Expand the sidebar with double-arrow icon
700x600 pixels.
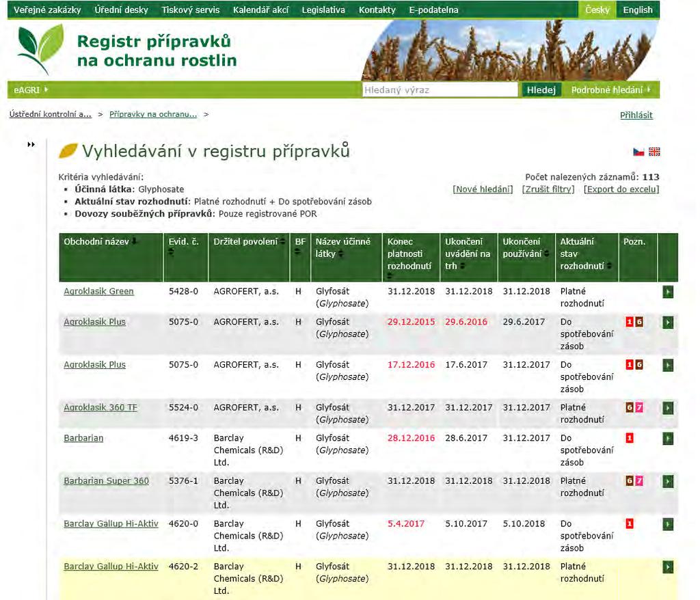click(x=31, y=144)
